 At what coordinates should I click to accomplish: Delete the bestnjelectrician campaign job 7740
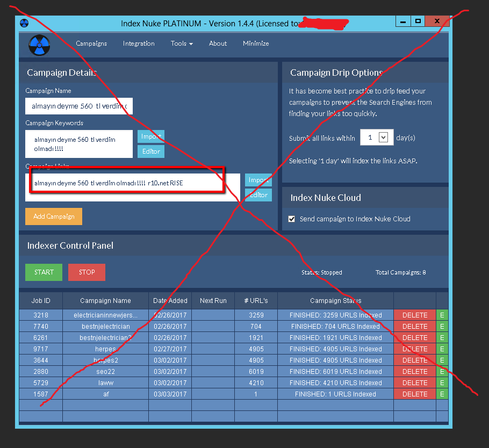[x=415, y=326]
